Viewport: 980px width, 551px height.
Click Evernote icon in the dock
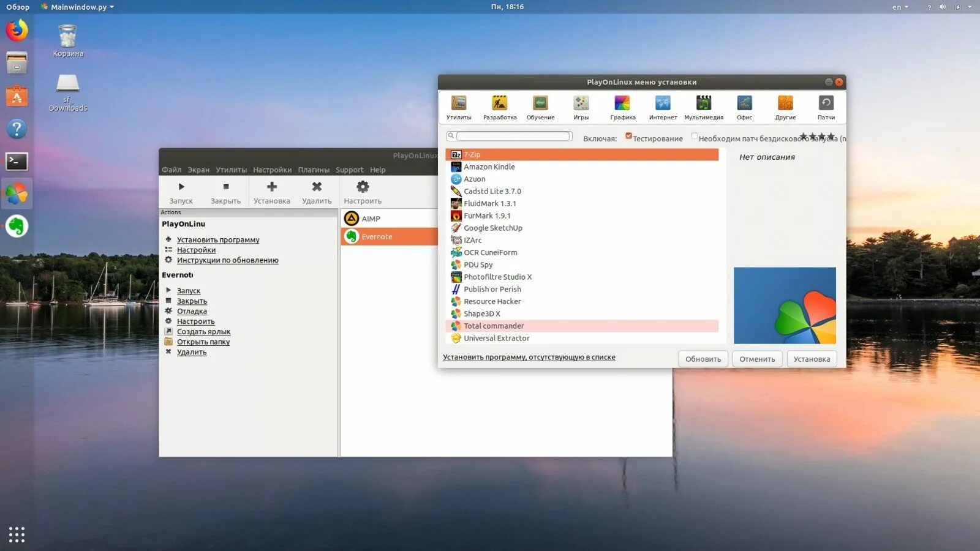point(17,227)
